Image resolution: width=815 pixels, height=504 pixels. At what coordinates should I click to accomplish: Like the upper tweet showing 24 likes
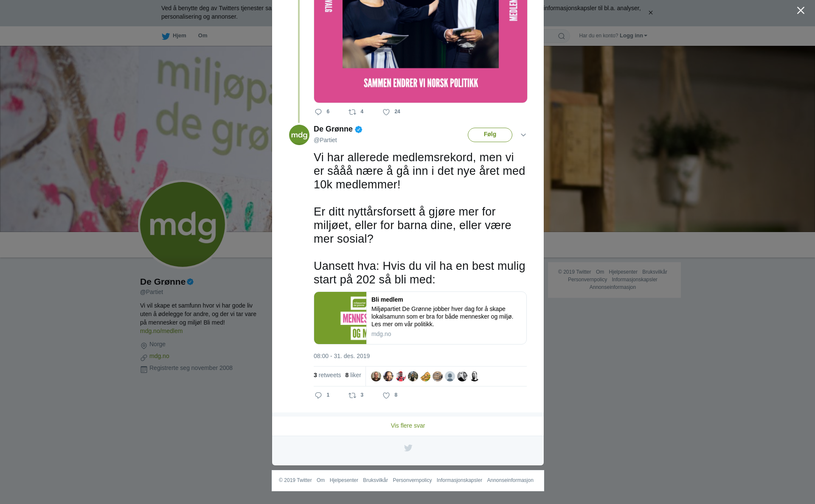pyautogui.click(x=386, y=112)
